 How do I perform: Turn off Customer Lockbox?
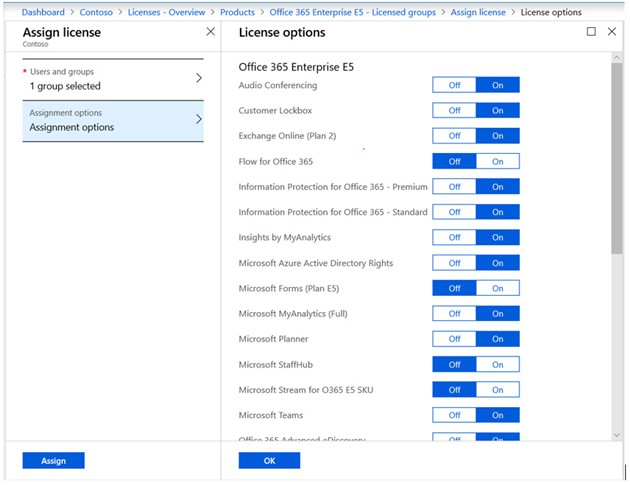(454, 111)
